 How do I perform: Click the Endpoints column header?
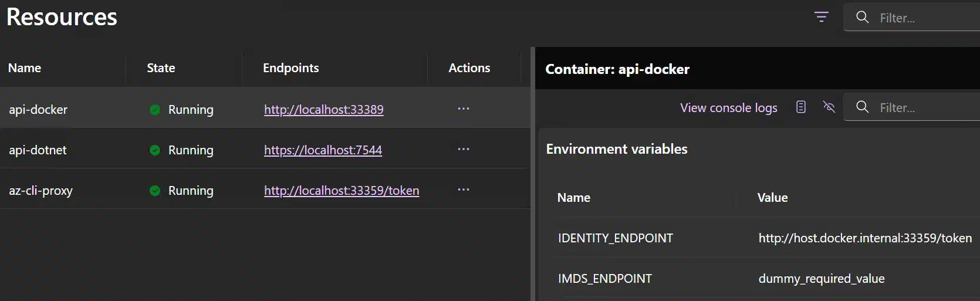[290, 68]
